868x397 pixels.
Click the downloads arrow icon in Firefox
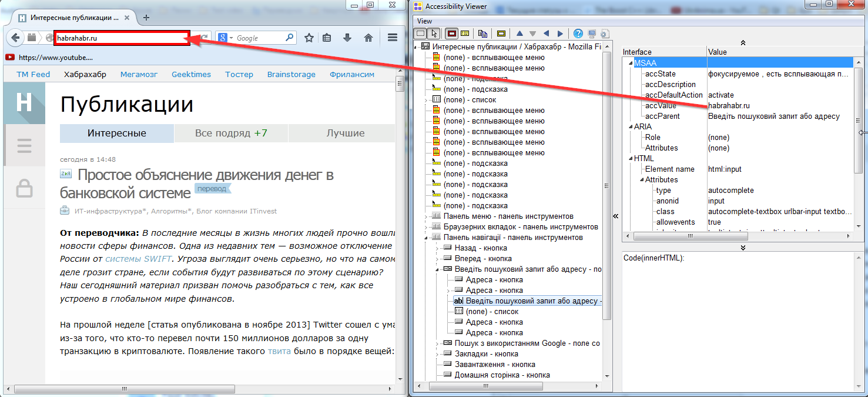[x=347, y=38]
